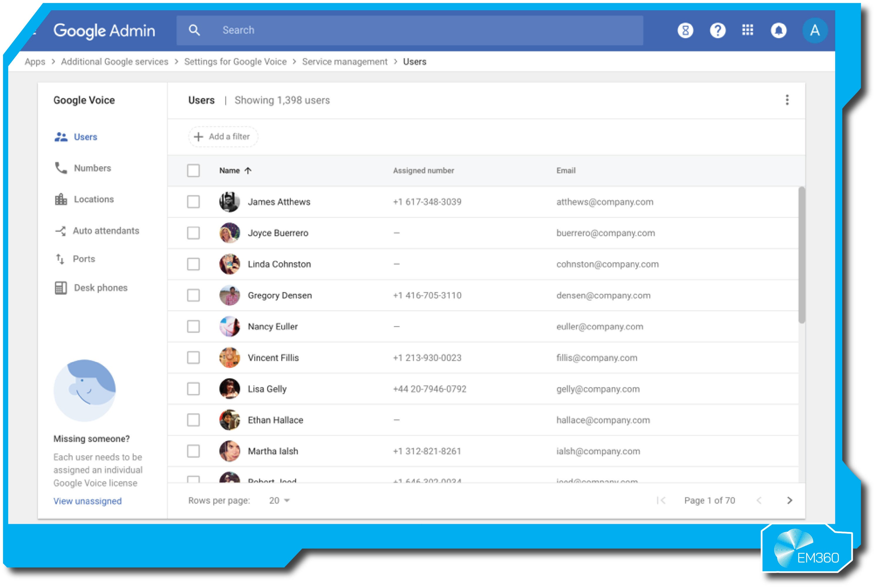The image size is (876, 588).
Task: Select the checkbox for James Atthews
Action: [194, 201]
